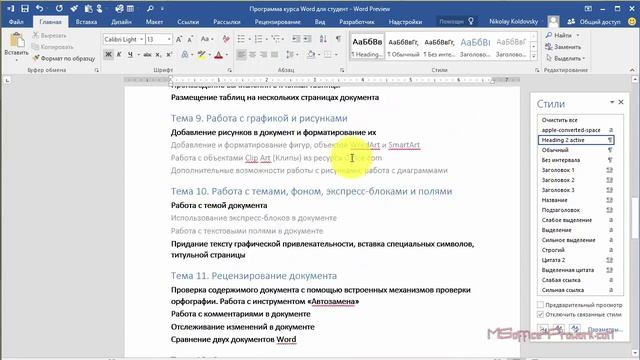Click the Format Painter (Формат по образцу) button
This screenshot has width=640, height=360.
[64, 58]
